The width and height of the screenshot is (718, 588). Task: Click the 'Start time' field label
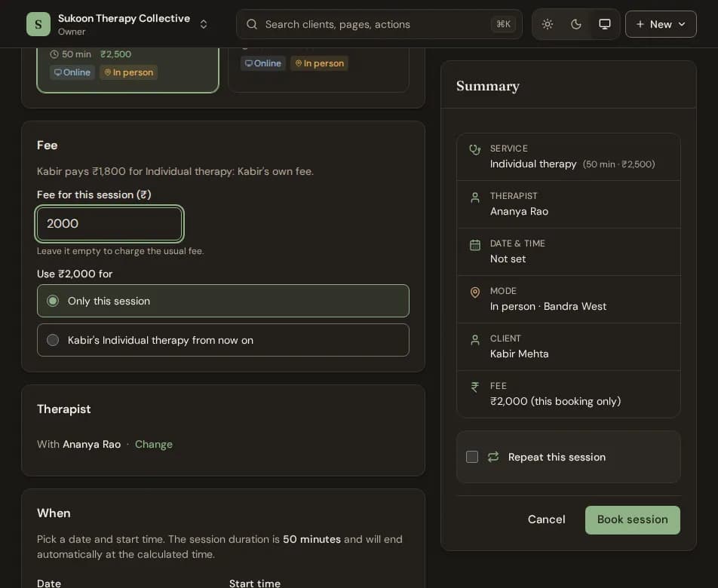pos(255,583)
